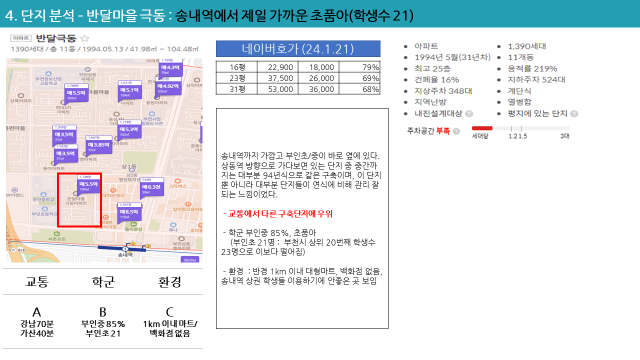Image resolution: width=640 pixels, height=360 pixels.
Task: Select the 교통 column heading
Action: tap(37, 282)
